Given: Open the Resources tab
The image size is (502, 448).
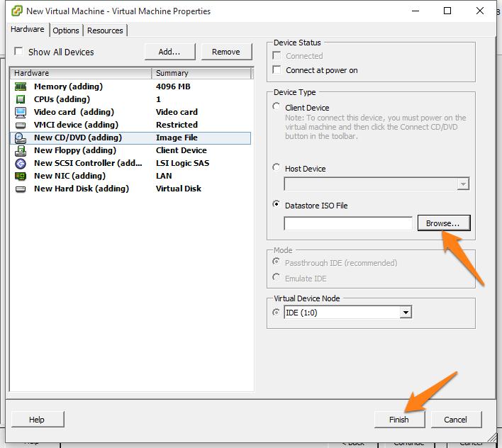Looking at the screenshot, I should pos(105,30).
